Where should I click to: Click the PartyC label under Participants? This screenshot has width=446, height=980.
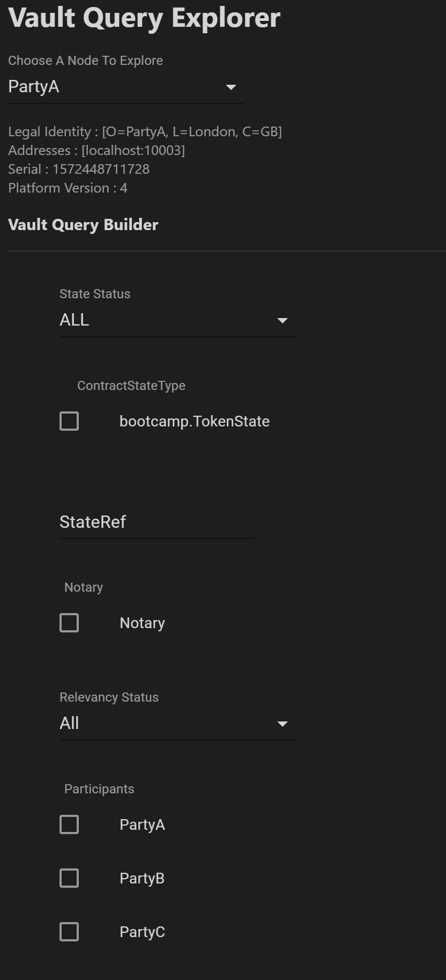(x=142, y=932)
